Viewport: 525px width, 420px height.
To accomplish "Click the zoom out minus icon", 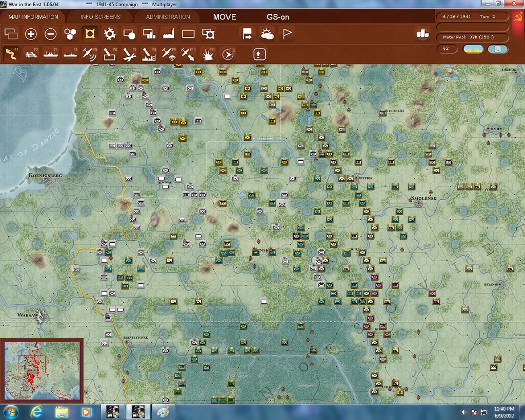I will (x=51, y=34).
